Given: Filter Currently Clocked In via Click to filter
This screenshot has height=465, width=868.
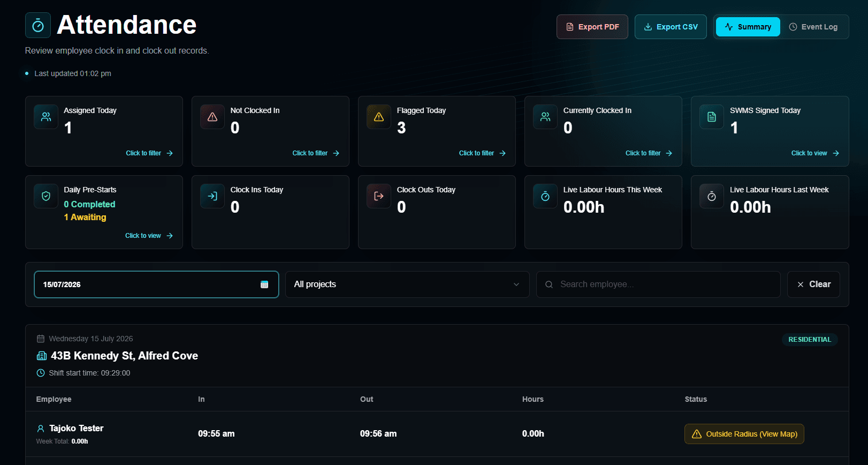Looking at the screenshot, I should coord(649,153).
